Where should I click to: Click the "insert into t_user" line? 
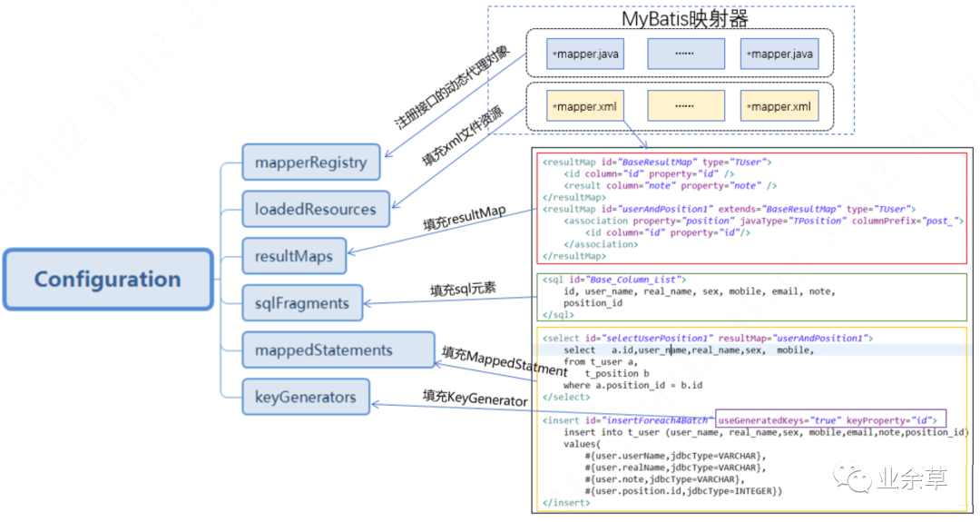tap(766, 432)
